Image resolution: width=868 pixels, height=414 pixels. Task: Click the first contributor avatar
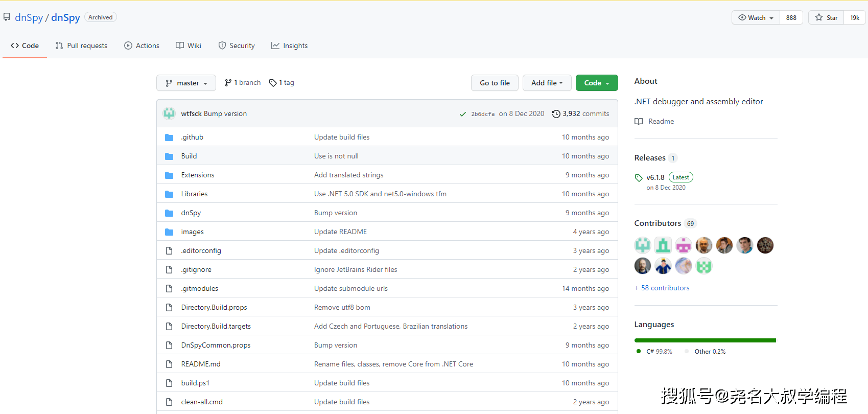coord(643,245)
